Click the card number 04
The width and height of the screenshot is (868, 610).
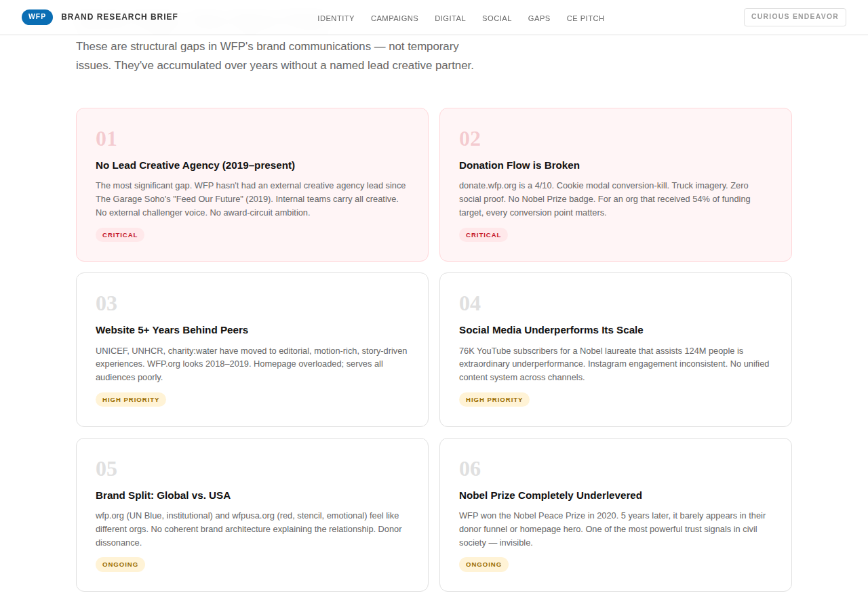470,304
